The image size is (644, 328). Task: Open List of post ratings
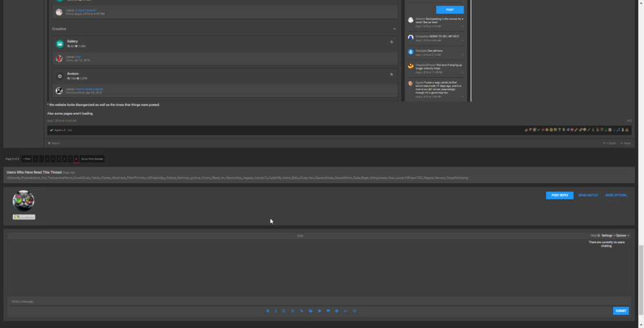pyautogui.click(x=70, y=130)
